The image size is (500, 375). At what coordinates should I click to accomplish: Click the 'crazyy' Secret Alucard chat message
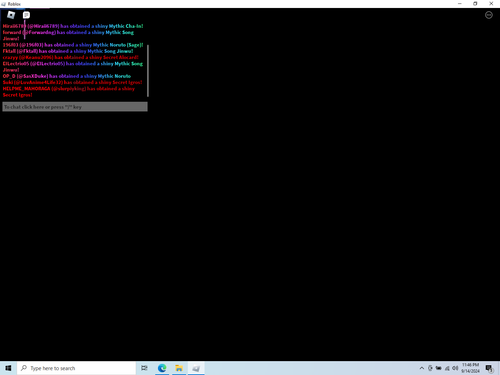tap(71, 57)
